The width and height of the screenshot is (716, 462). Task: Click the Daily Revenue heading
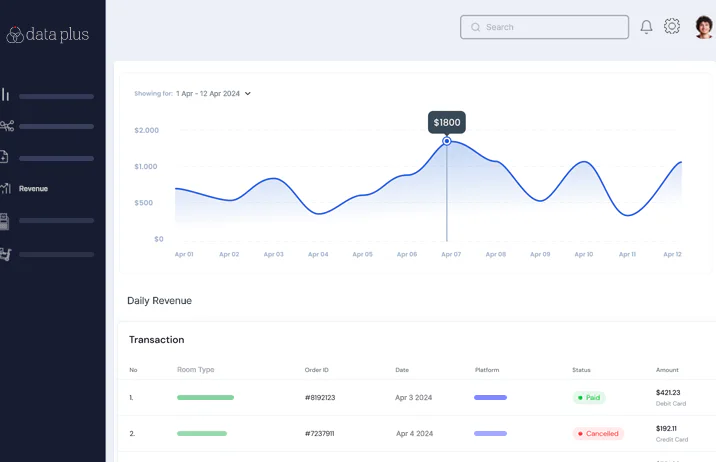coord(159,301)
